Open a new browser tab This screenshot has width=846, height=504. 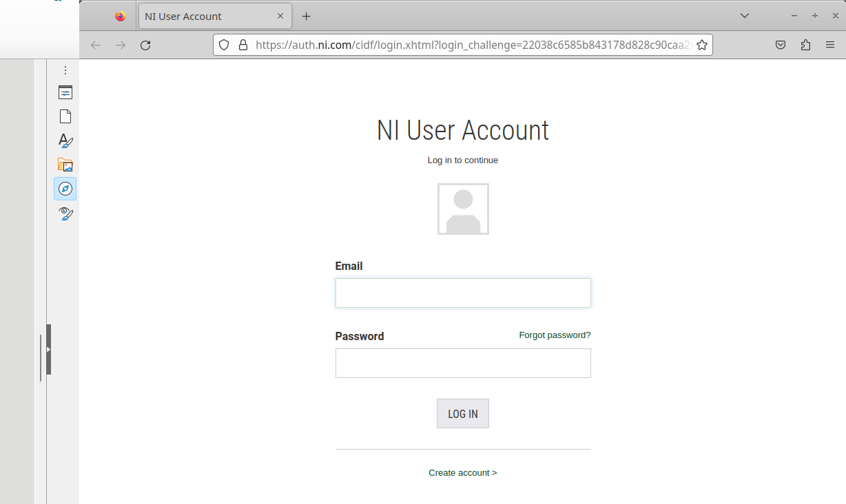(307, 16)
